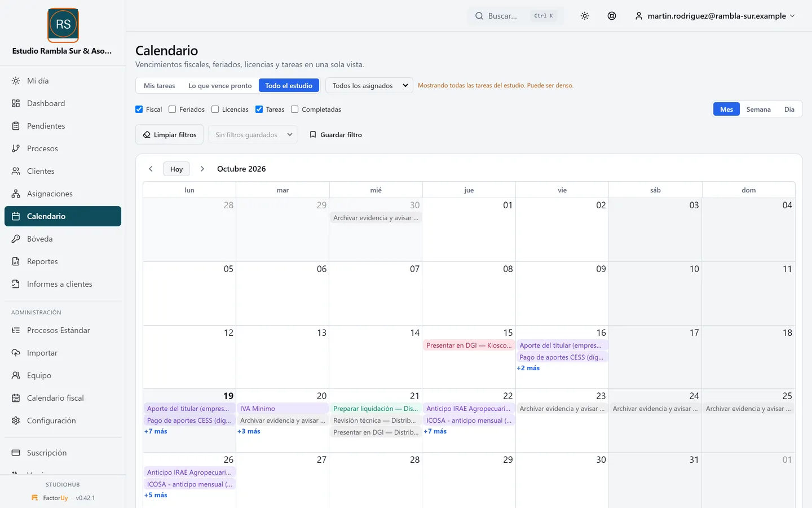Select the Todo el estudio tab
Image resolution: width=812 pixels, height=508 pixels.
(289, 86)
